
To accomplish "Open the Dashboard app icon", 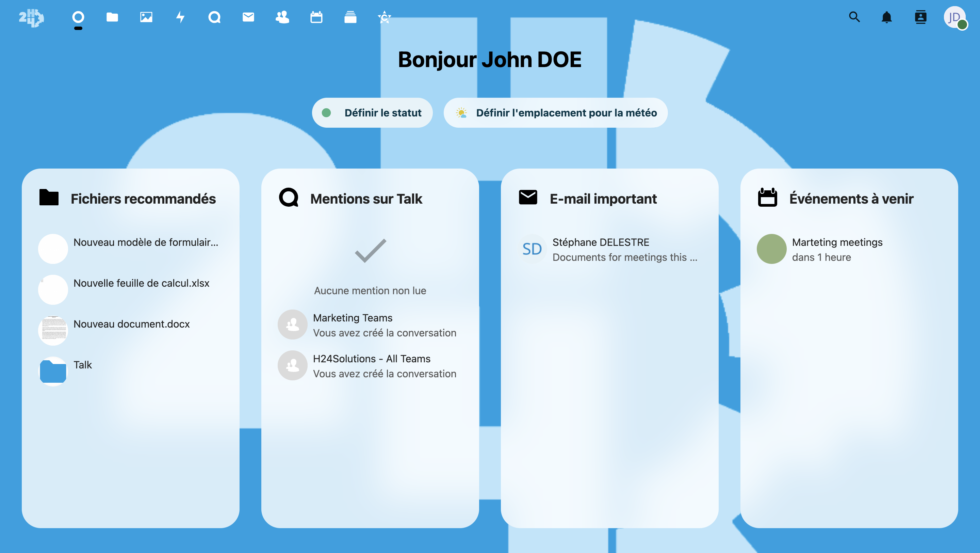I will coord(78,17).
